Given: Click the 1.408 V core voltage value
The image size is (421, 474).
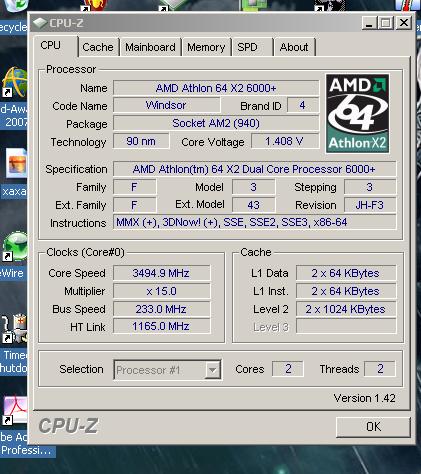Looking at the screenshot, I should [285, 141].
